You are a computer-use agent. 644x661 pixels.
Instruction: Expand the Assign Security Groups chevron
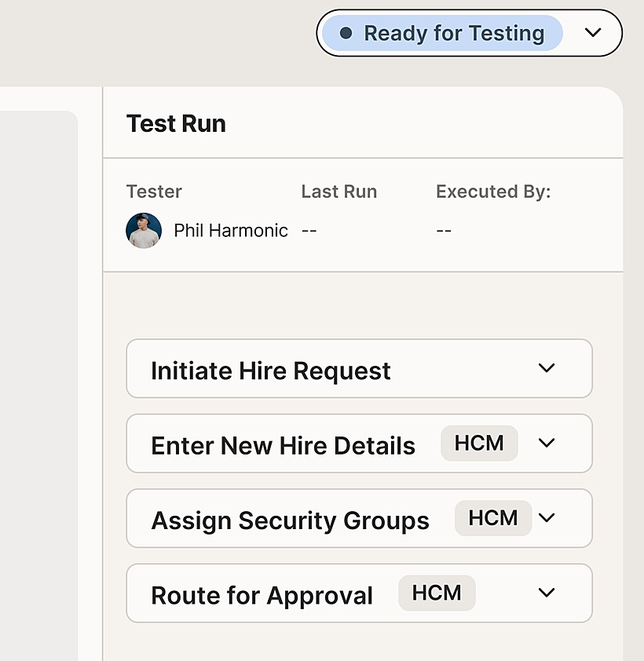pyautogui.click(x=546, y=517)
